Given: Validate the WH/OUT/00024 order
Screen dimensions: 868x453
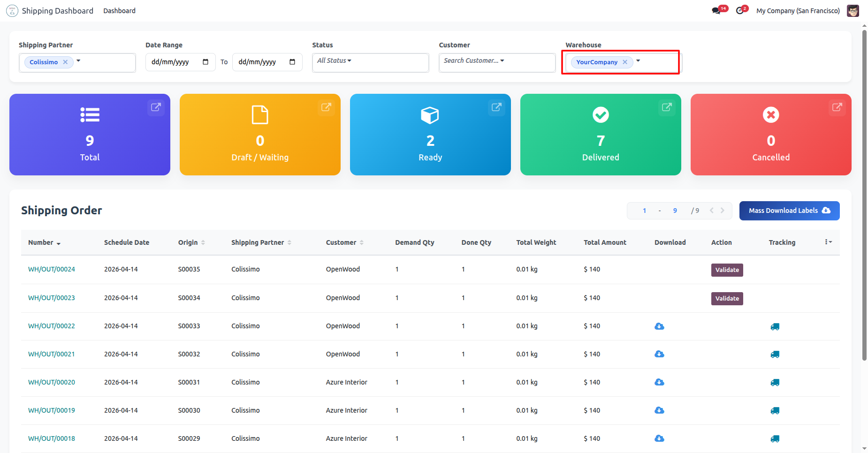Looking at the screenshot, I should point(727,270).
